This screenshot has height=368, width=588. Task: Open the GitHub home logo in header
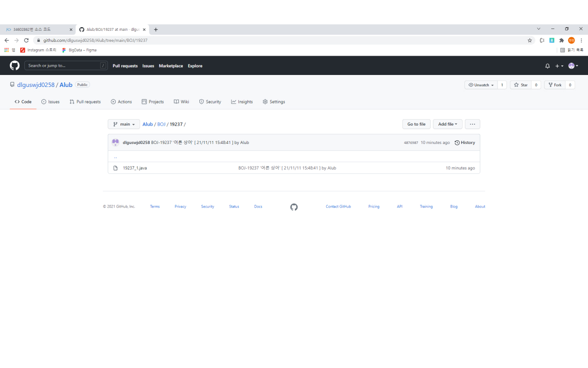click(15, 66)
